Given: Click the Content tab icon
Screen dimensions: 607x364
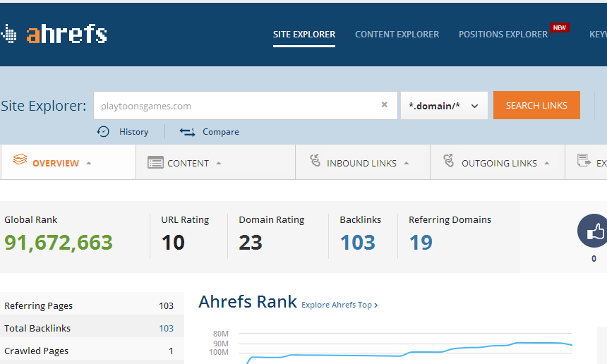Looking at the screenshot, I should (x=155, y=163).
